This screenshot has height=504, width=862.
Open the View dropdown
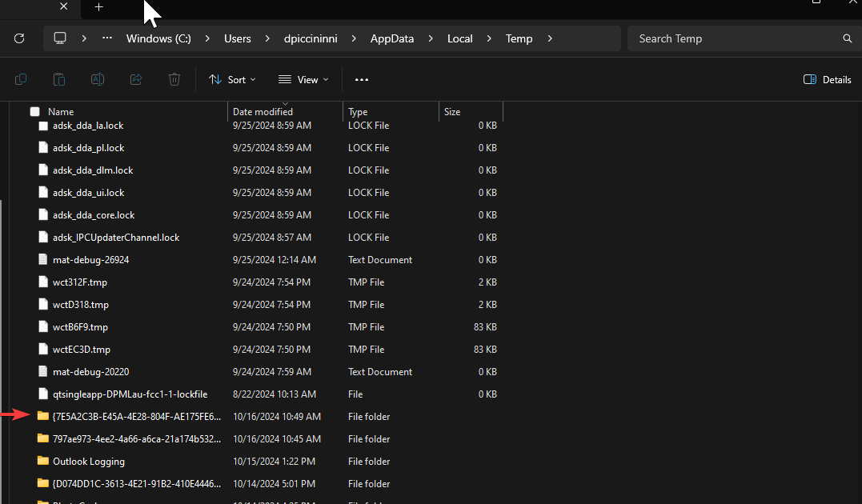pyautogui.click(x=303, y=80)
